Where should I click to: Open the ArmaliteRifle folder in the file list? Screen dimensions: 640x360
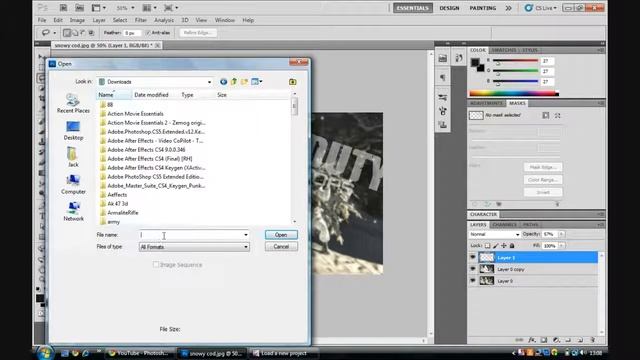tap(123, 213)
